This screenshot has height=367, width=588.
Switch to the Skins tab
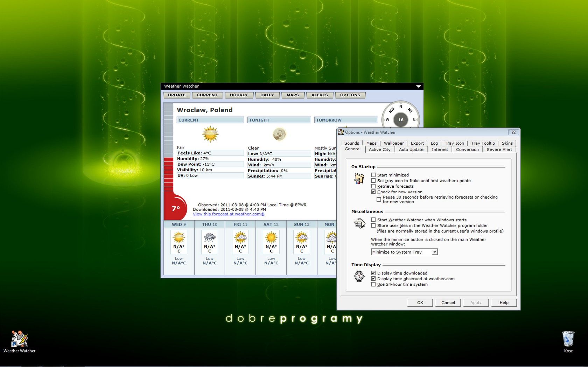click(507, 143)
